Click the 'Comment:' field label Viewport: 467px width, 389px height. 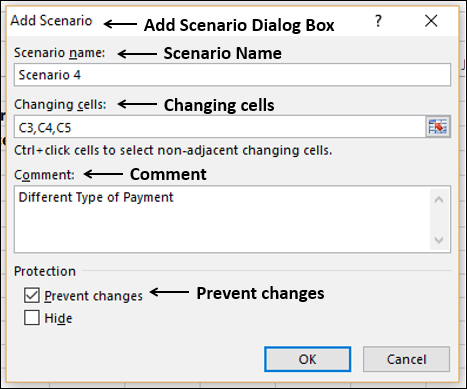(x=44, y=175)
